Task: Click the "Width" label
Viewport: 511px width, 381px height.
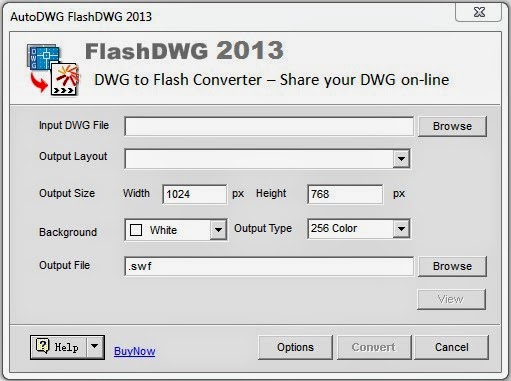Action: point(136,193)
